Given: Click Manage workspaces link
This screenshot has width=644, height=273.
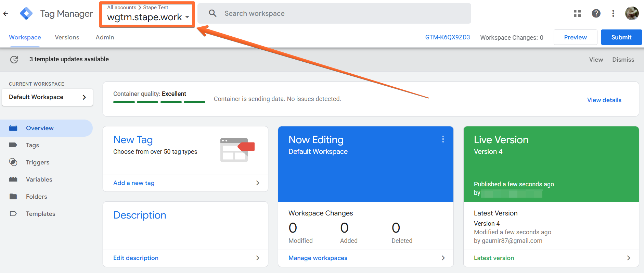Looking at the screenshot, I should coord(318,258).
